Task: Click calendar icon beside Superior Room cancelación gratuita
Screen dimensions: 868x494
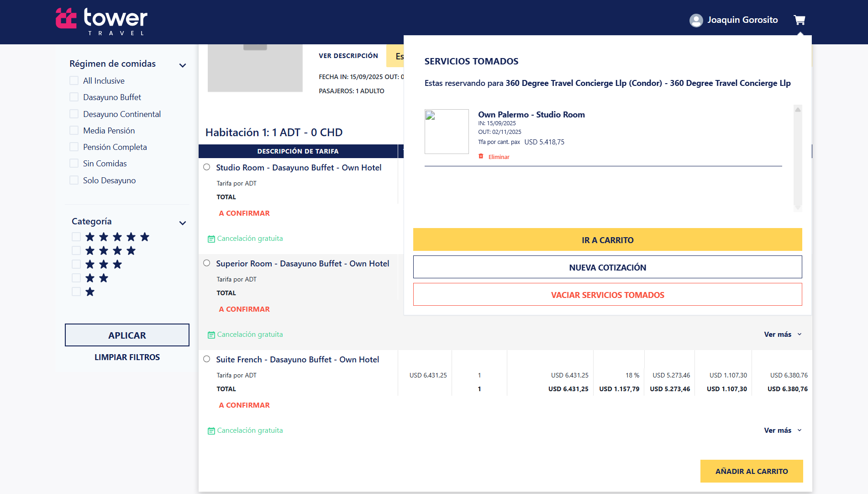Action: [x=210, y=334]
